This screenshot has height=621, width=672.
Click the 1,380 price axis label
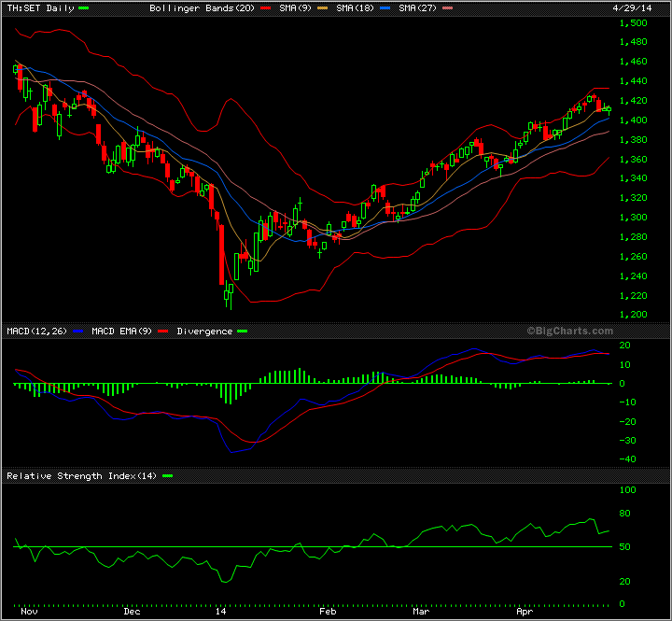(634, 140)
